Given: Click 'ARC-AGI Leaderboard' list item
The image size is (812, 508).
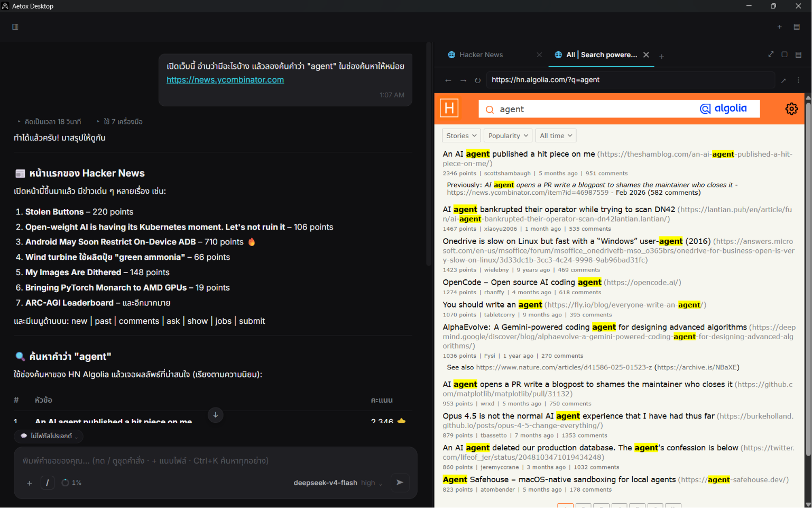Looking at the screenshot, I should click(69, 303).
